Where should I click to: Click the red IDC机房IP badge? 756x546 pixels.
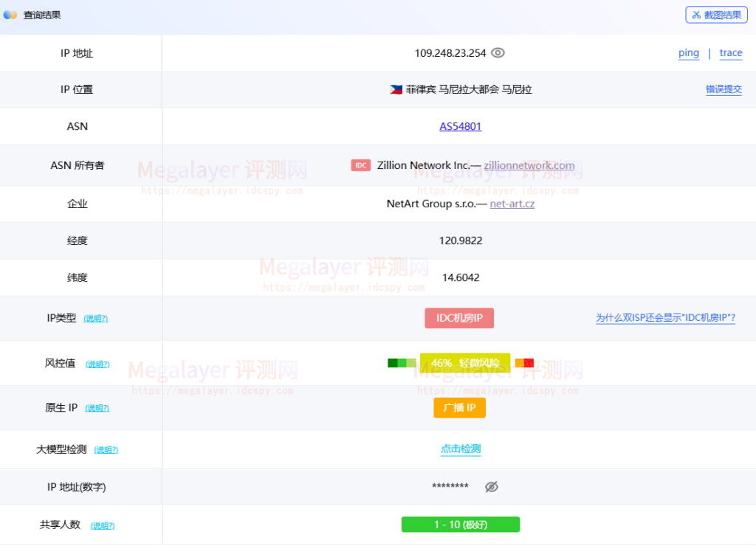click(459, 317)
